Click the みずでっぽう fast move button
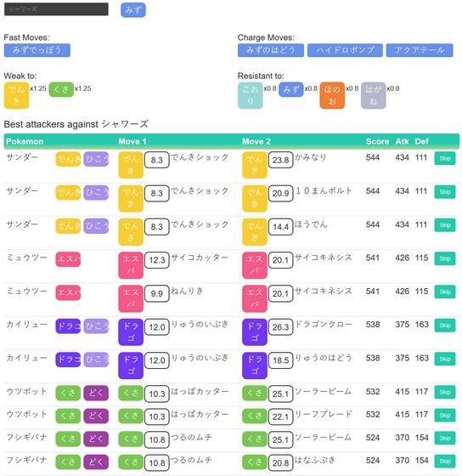The height and width of the screenshot is (476, 462). [37, 50]
